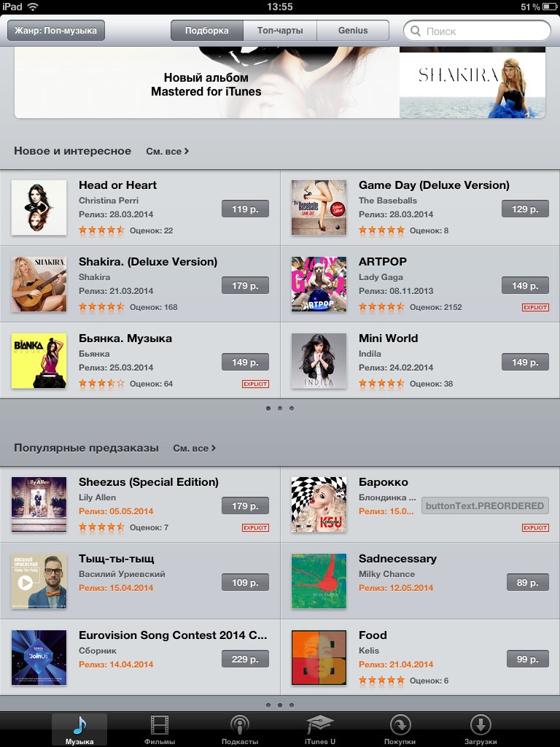The height and width of the screenshot is (747, 560).
Task: Buy Head or Heart for 119 р.
Action: 245,209
